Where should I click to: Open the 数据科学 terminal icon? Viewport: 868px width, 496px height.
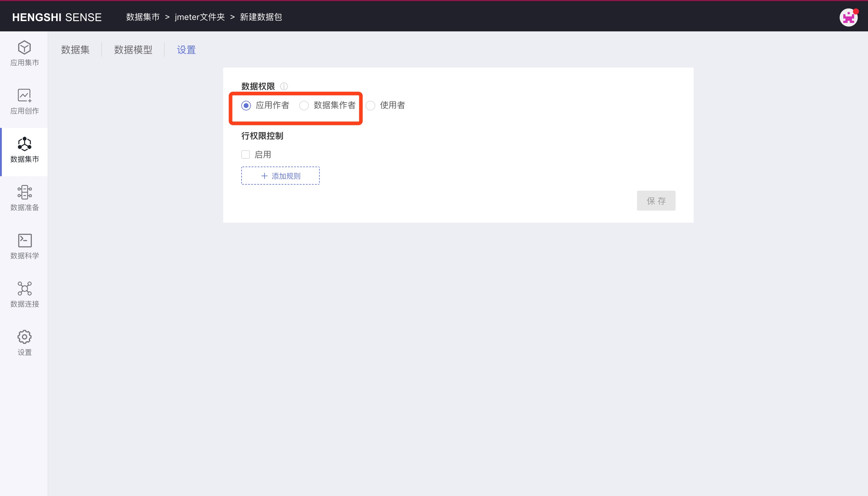[24, 240]
